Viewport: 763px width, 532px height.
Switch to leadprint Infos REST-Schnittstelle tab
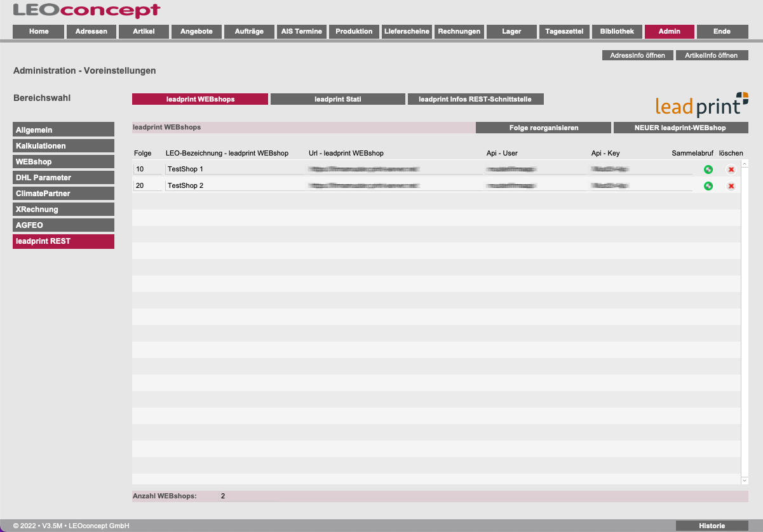point(475,99)
